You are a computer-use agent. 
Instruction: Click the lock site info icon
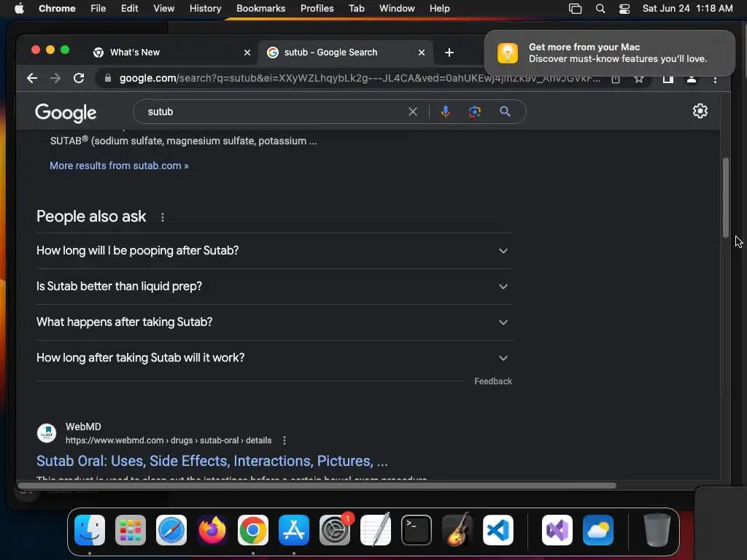pos(108,78)
